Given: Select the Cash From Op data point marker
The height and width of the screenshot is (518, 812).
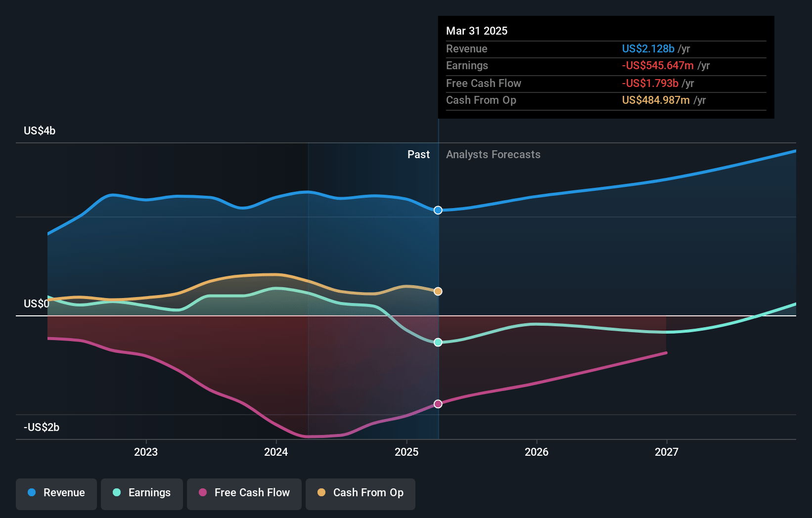Looking at the screenshot, I should 438,291.
